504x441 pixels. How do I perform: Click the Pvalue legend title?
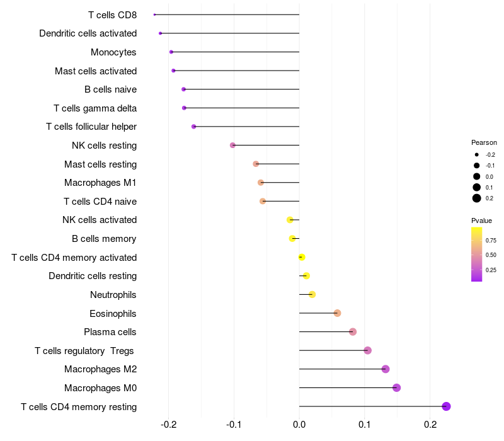(x=481, y=220)
